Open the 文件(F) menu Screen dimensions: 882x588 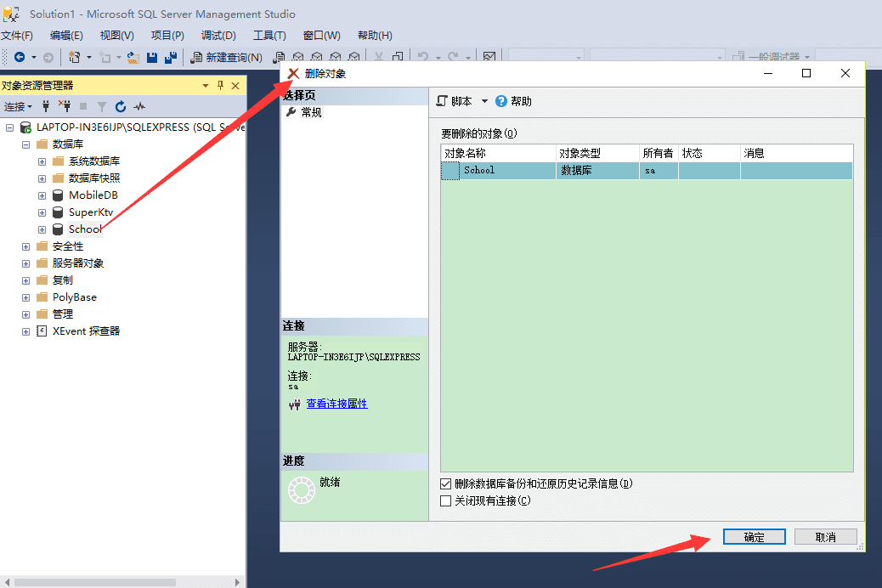point(17,36)
